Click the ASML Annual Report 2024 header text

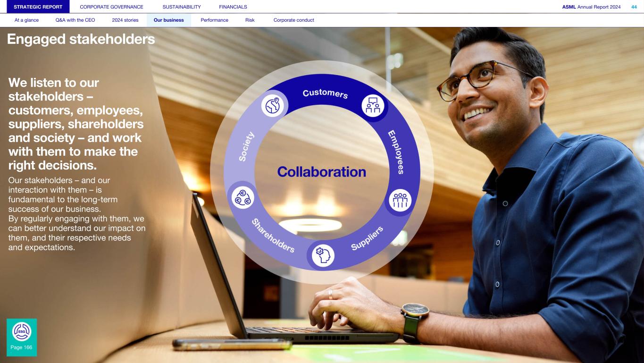coord(592,7)
